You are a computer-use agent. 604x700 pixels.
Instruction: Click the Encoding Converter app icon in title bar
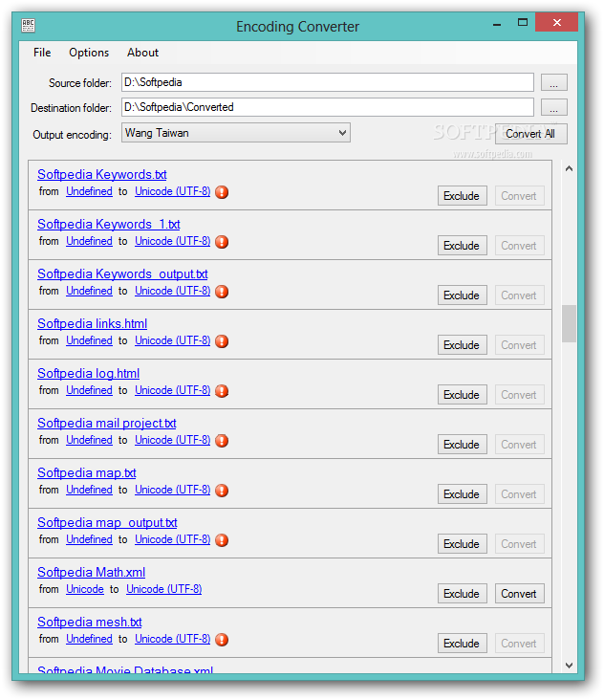(28, 26)
